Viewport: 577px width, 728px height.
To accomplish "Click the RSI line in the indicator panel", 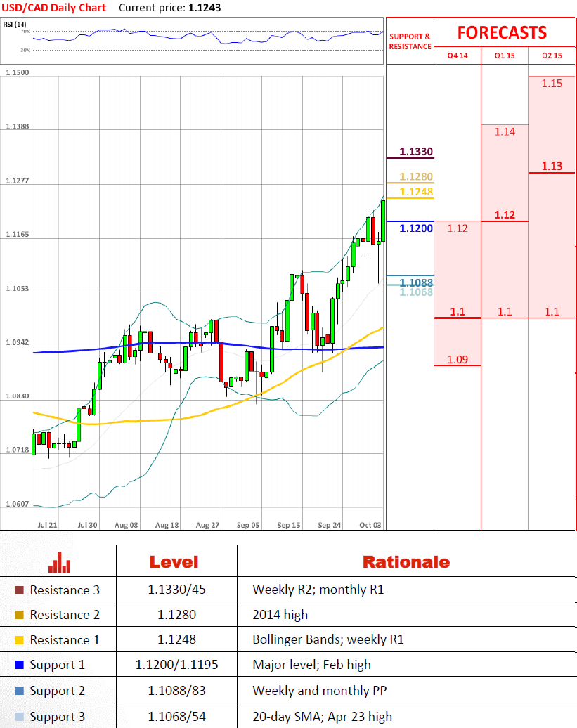I will coord(208,37).
